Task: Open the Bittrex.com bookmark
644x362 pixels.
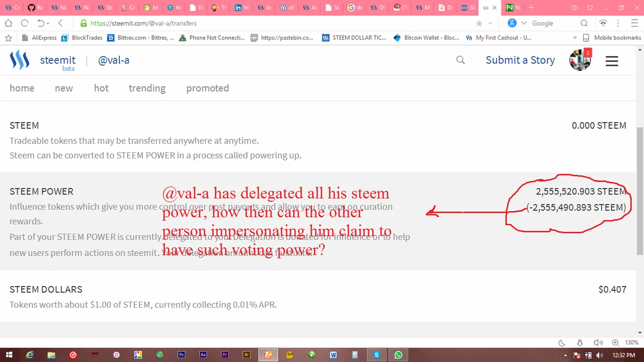Action: click(141, 38)
